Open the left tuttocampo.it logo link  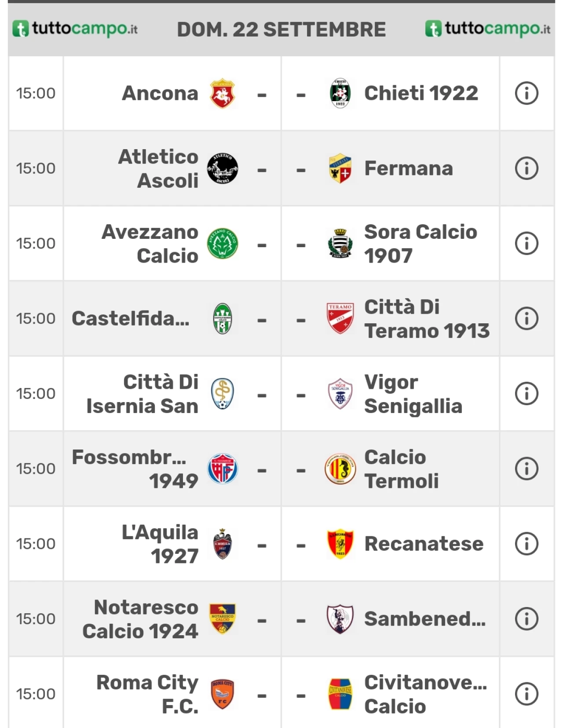75,29
